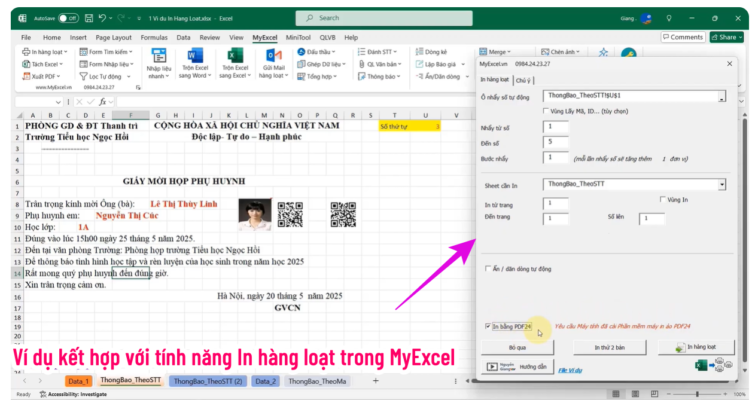
Task: Open the Gửi Mail hàng loạt tool
Action: 272,63
